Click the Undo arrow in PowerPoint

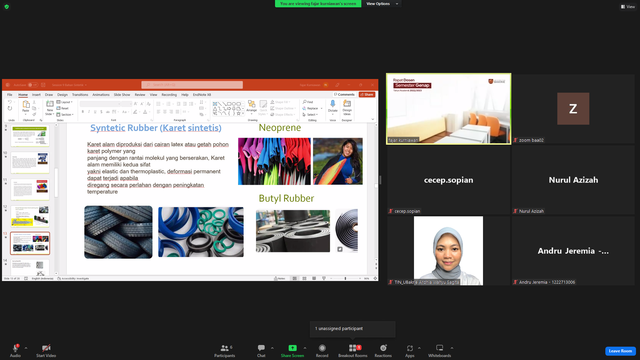click(10, 102)
